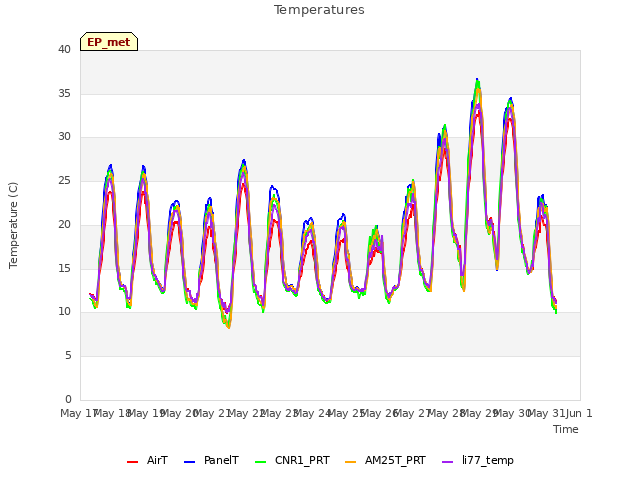This screenshot has height=480, width=640.
Task: Click the 15 y-axis tick label
Action: (x=64, y=268)
